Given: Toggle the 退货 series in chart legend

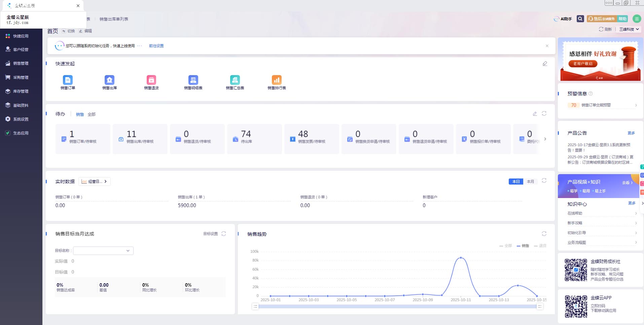Looking at the screenshot, I should 540,246.
